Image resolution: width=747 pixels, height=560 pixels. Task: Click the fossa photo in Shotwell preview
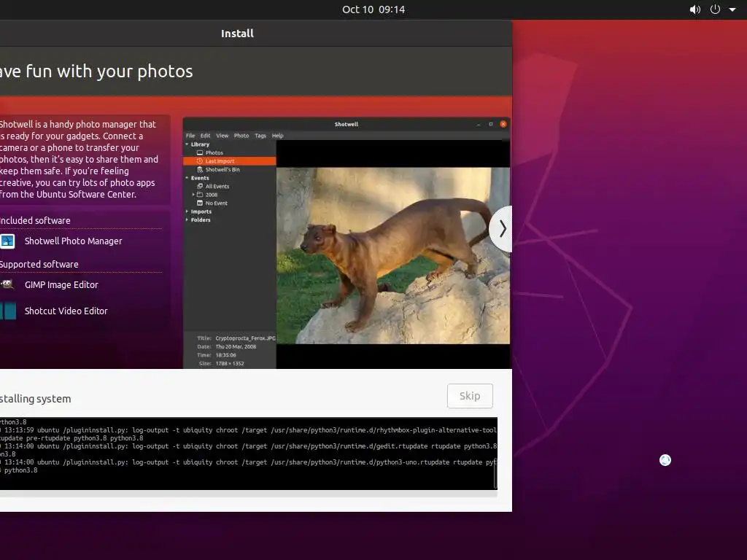[393, 255]
